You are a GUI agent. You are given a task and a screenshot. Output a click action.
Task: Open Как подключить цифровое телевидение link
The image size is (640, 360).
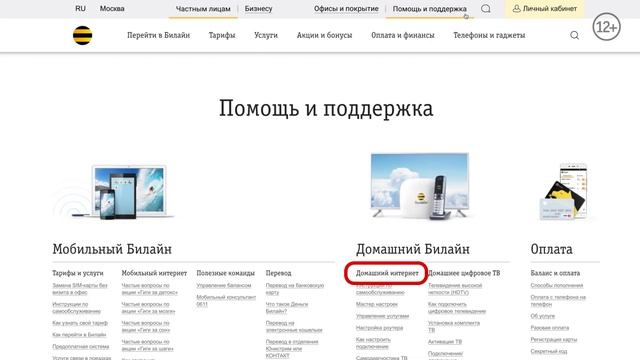(457, 308)
